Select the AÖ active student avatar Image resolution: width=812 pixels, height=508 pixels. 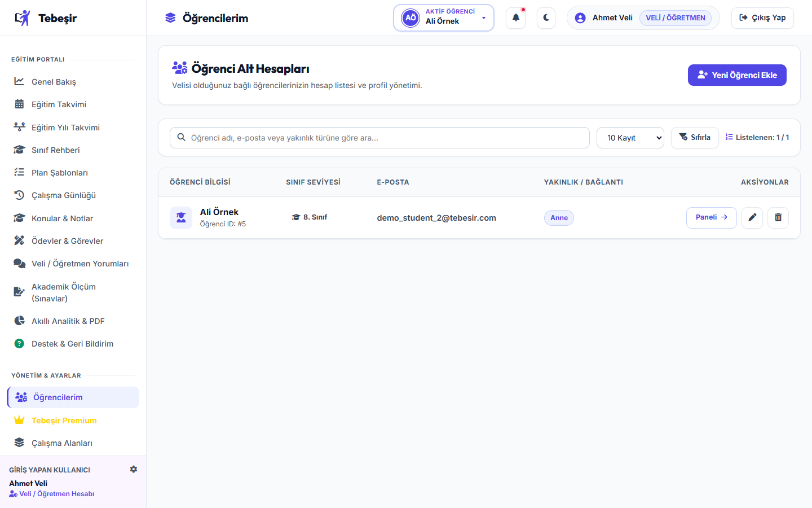[x=411, y=18]
